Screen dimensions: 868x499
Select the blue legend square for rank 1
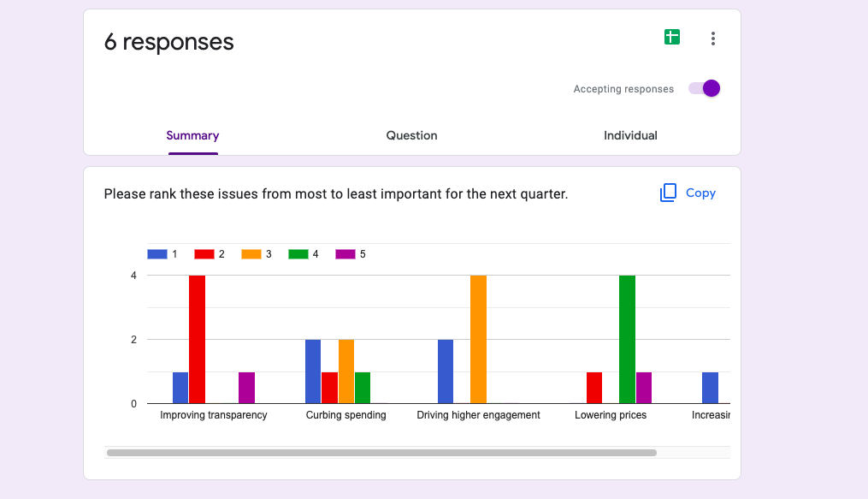click(158, 253)
